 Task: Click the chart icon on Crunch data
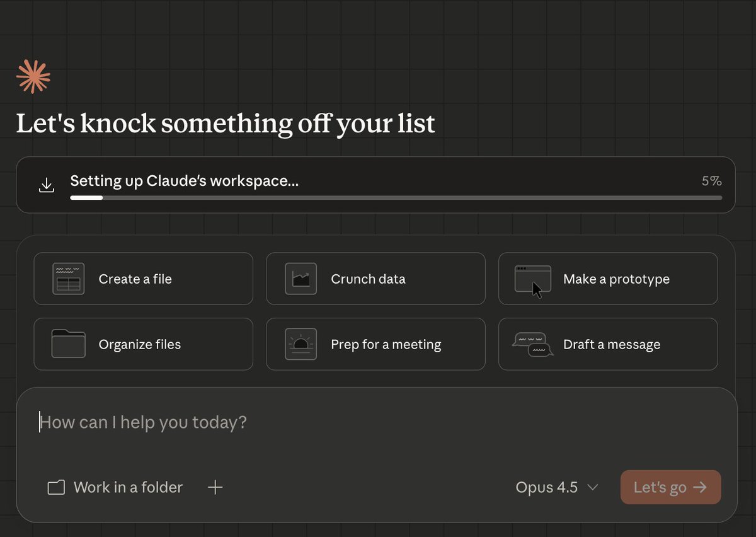click(x=301, y=279)
